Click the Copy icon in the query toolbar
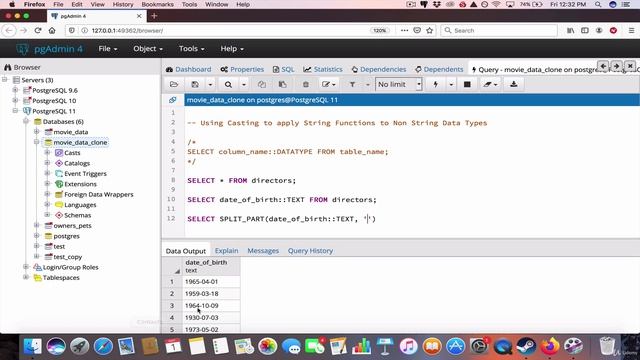640x360 pixels. 262,84
